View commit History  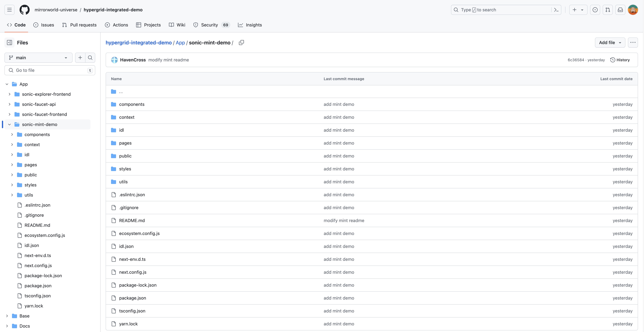(x=620, y=60)
